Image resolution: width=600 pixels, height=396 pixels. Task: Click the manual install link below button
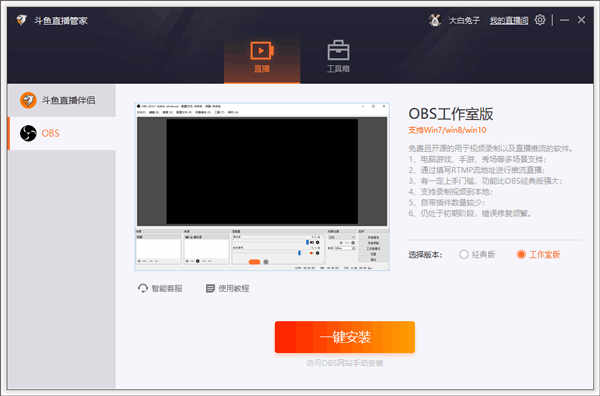(x=344, y=363)
